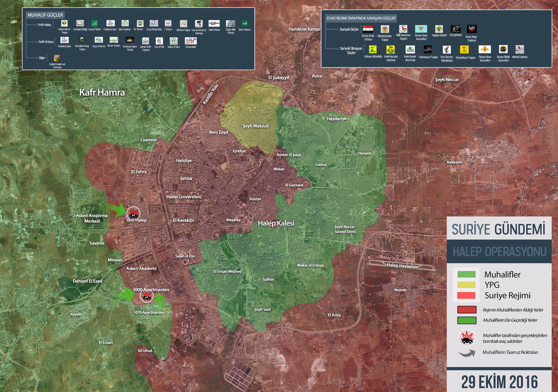Viewport: 558px width, 392px height.
Task: Click the Sultan Murat Tugayı logo
Action: (x=64, y=23)
